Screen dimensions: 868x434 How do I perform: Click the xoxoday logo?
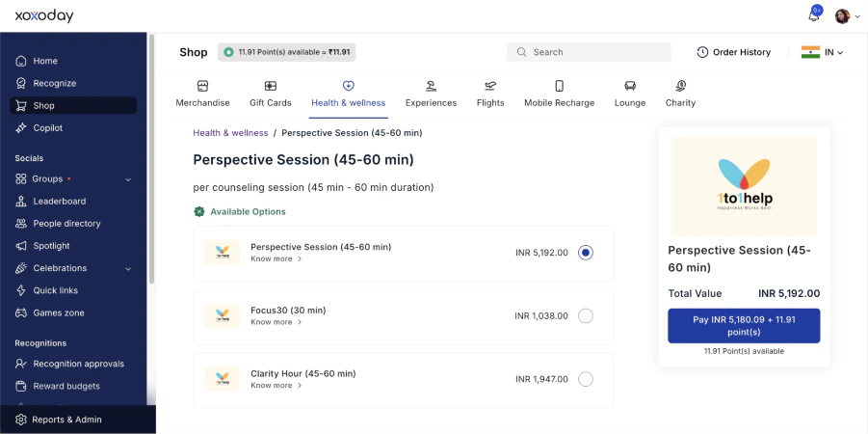pos(43,16)
